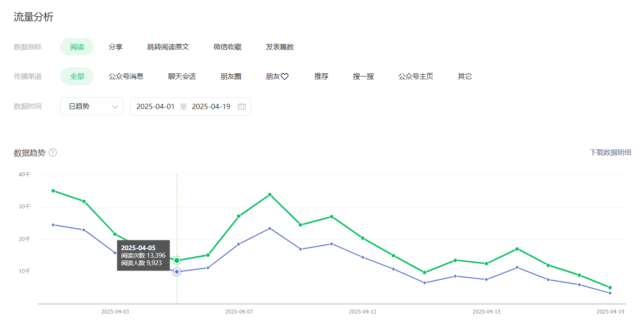Viewport: 644px width, 321px height.
Task: Click the 20千 y-axis label
Action: click(24, 239)
